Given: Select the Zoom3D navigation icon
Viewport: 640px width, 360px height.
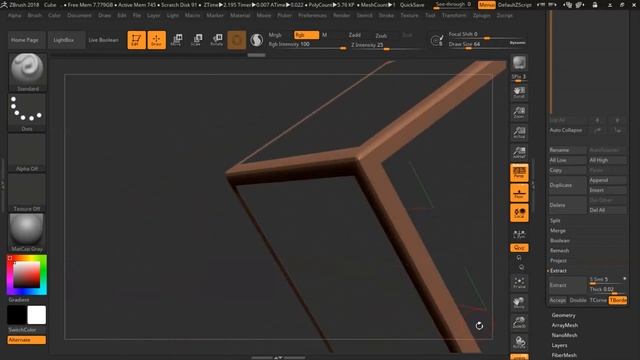Looking at the screenshot, I should click(519, 322).
